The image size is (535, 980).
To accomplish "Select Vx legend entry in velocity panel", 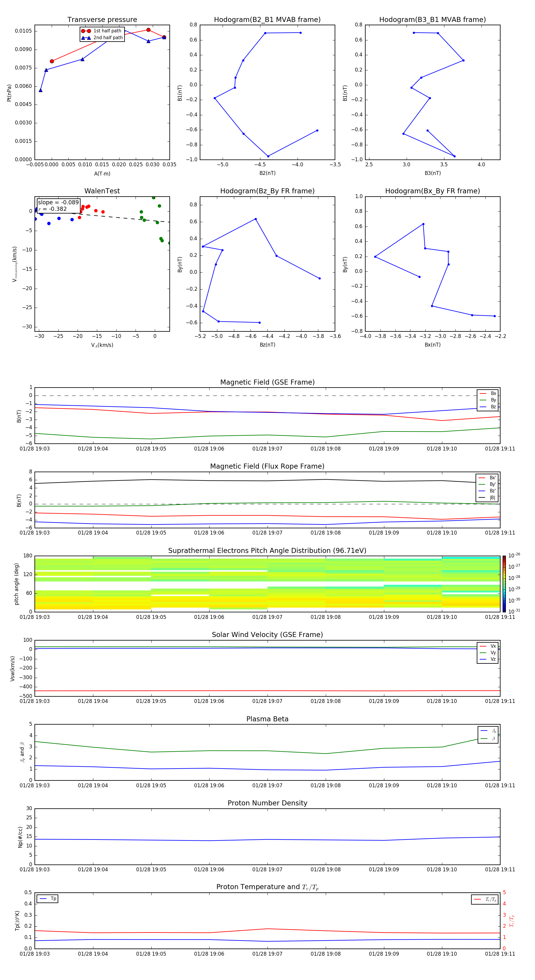I will click(x=488, y=646).
